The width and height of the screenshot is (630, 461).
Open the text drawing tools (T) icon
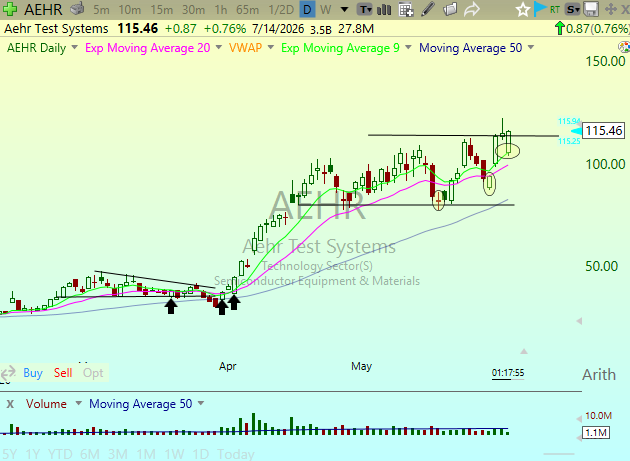[x=365, y=9]
